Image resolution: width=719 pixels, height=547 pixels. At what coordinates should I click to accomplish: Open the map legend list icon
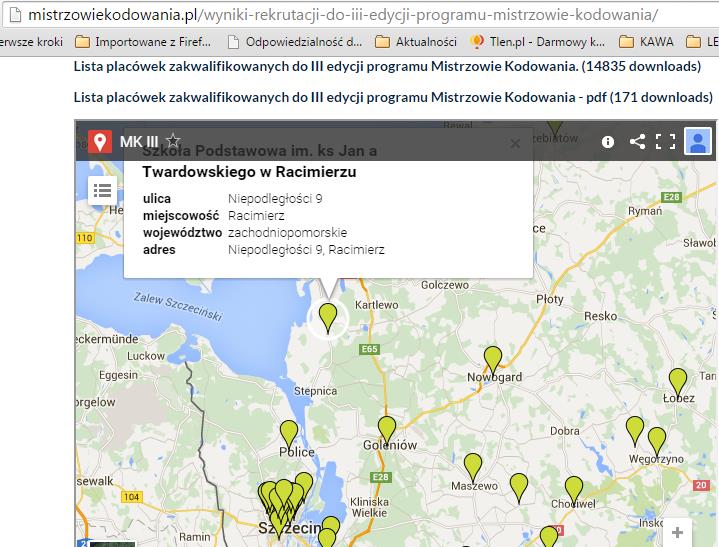point(102,190)
